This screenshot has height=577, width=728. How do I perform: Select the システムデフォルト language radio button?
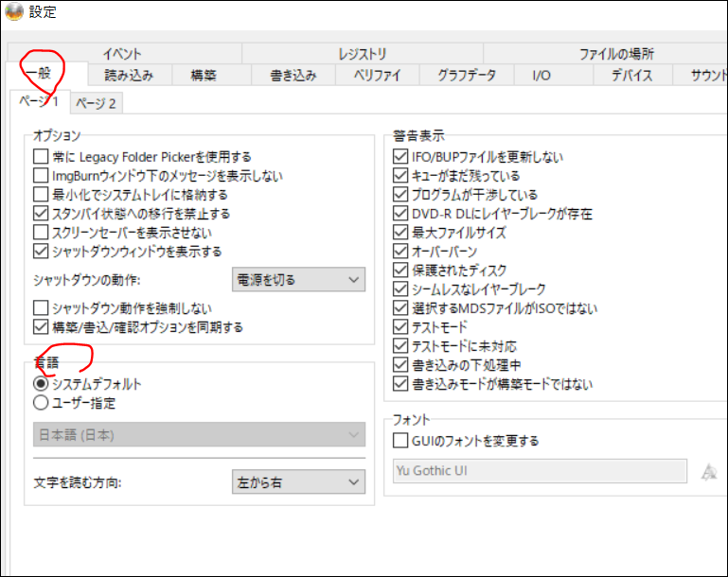[x=41, y=384]
